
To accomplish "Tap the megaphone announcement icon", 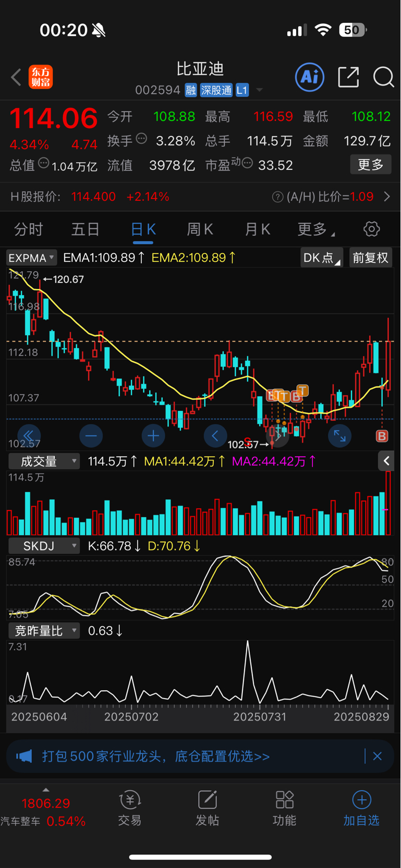I will (24, 756).
